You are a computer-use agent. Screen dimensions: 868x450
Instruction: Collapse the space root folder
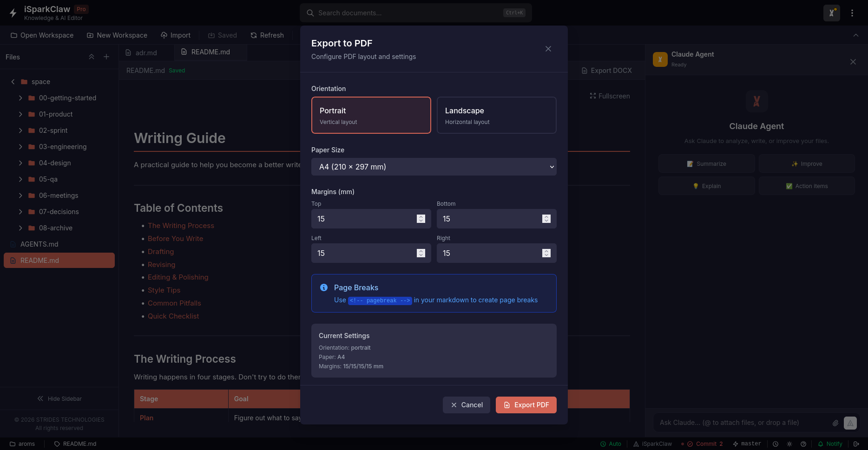tap(13, 82)
